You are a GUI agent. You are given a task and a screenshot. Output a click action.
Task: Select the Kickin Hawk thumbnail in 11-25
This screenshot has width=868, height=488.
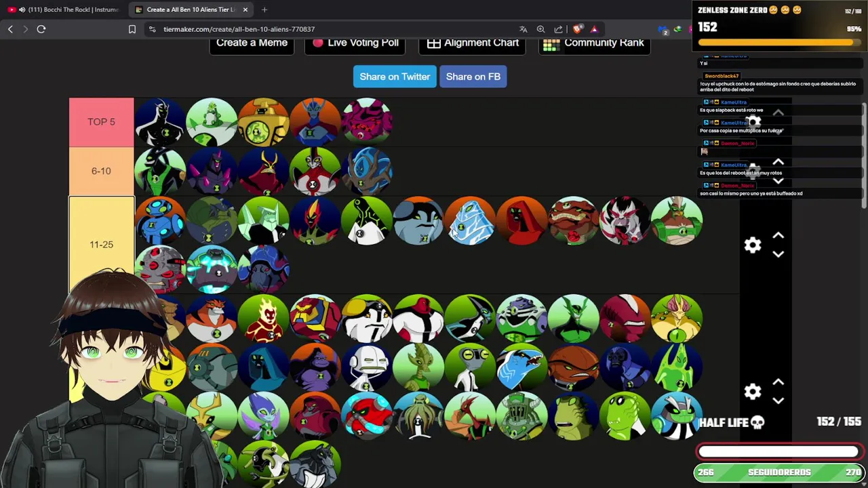pos(675,220)
